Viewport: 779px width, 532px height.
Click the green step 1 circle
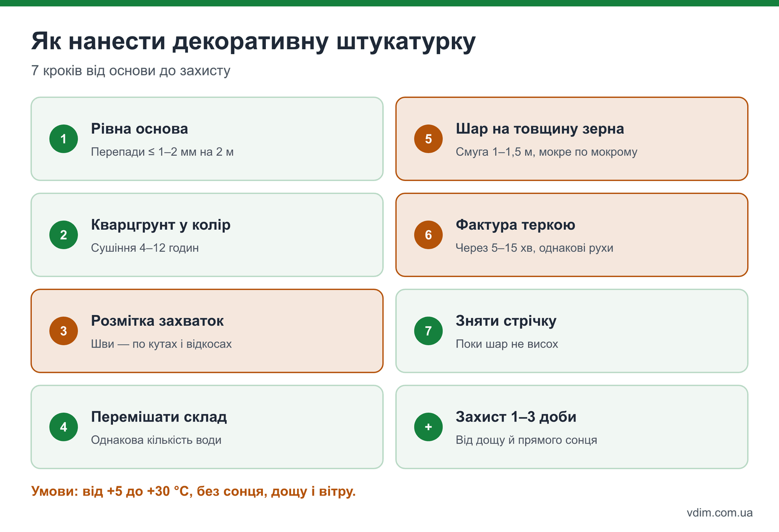64,139
